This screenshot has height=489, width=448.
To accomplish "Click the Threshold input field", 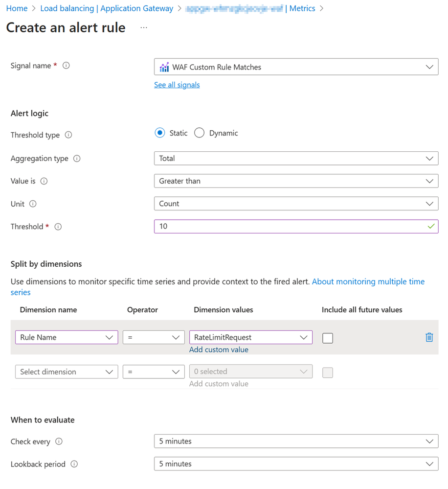I will point(289,227).
